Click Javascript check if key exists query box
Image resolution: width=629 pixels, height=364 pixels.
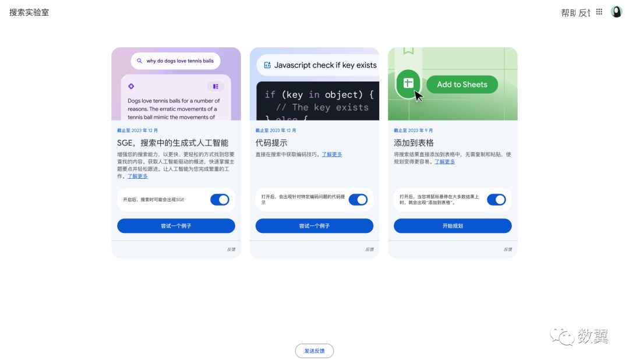coord(318,65)
